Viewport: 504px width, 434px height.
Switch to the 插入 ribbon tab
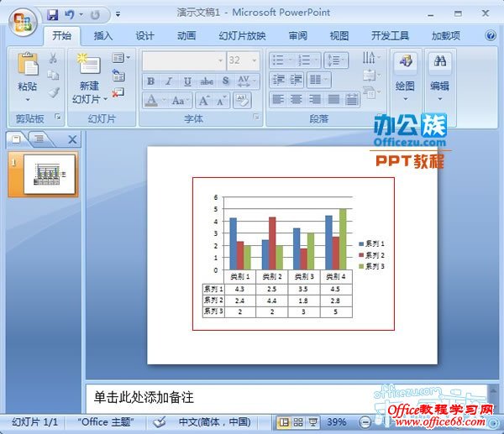[x=103, y=35]
